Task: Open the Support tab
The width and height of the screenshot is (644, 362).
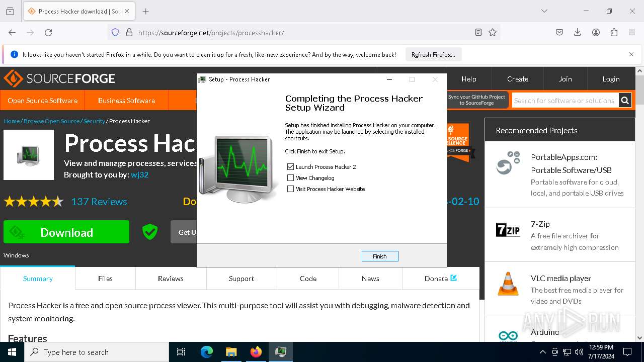Action: click(x=242, y=279)
